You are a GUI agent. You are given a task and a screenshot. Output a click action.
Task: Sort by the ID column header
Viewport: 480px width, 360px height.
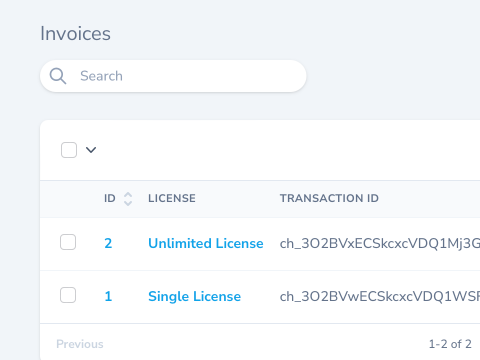(x=110, y=198)
